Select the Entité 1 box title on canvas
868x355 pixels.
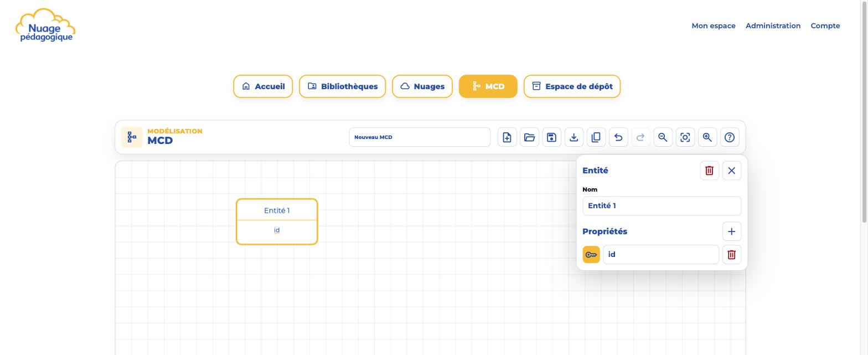click(277, 210)
